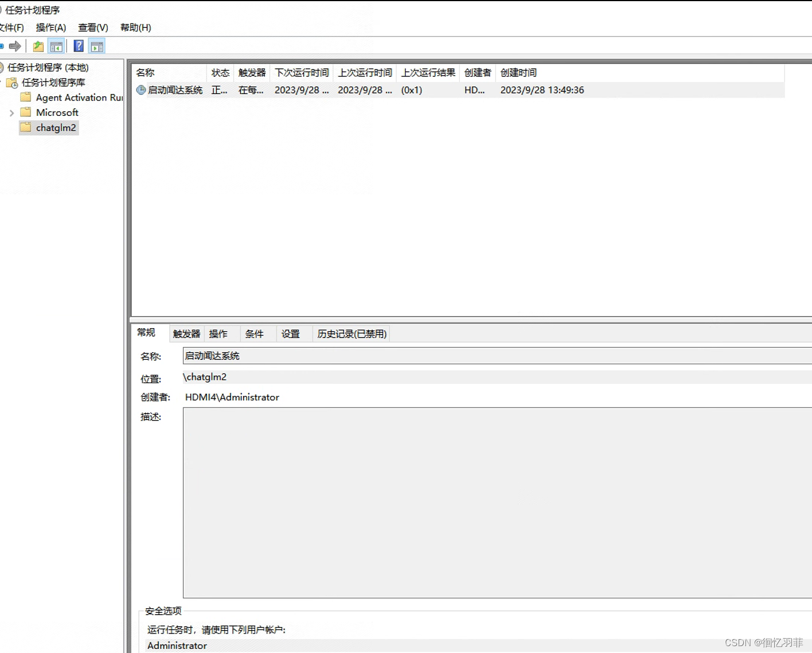Open the 查看(V) menu
The image size is (812, 653).
tap(93, 28)
